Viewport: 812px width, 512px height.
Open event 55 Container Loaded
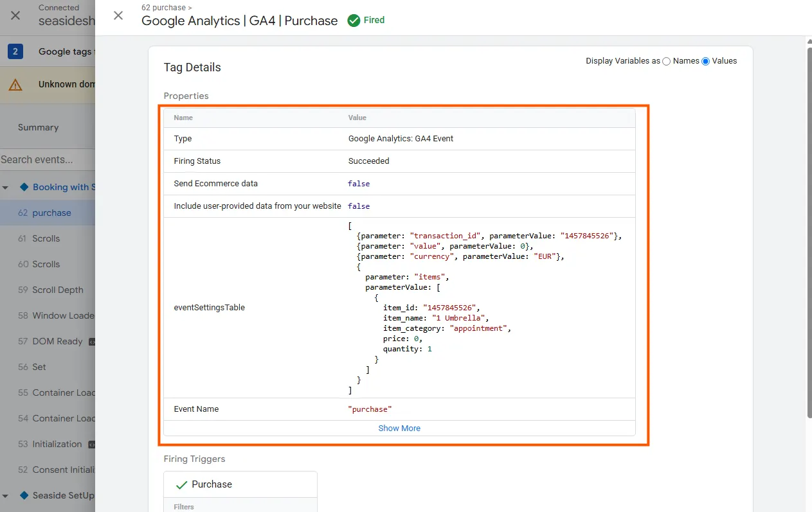pyautogui.click(x=48, y=393)
